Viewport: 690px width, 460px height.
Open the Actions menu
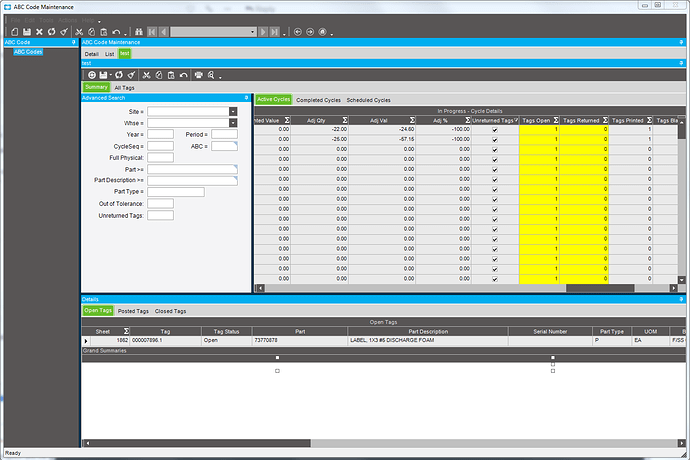click(x=67, y=20)
